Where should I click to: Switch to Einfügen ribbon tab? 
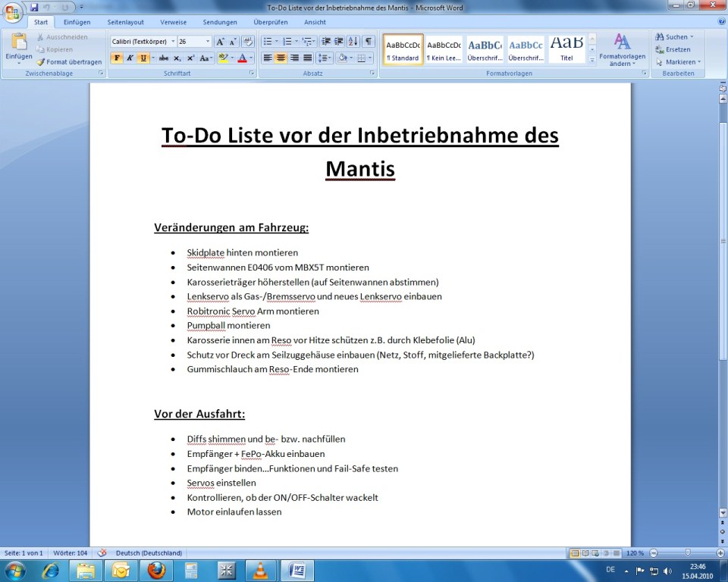point(77,22)
